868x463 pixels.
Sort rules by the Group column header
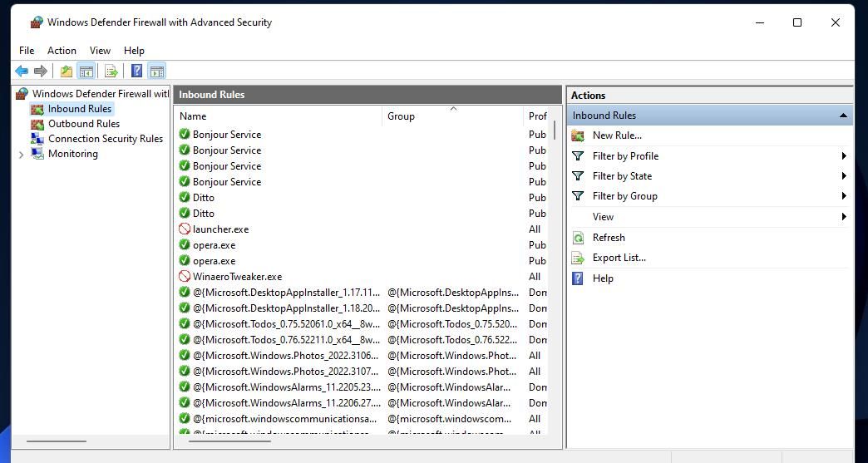453,116
